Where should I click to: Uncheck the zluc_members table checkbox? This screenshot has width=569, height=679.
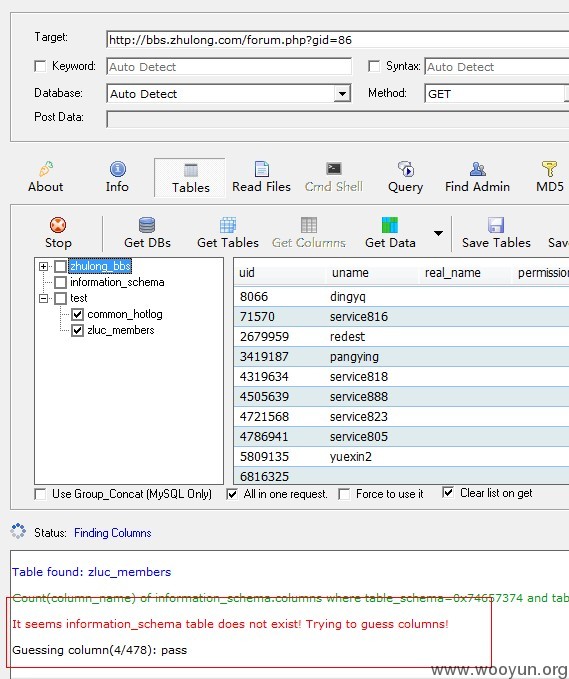(78, 330)
